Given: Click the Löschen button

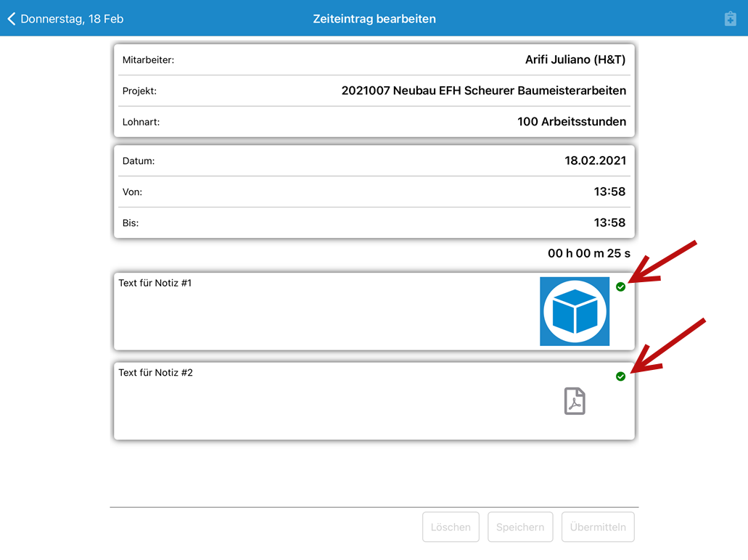Looking at the screenshot, I should (451, 527).
